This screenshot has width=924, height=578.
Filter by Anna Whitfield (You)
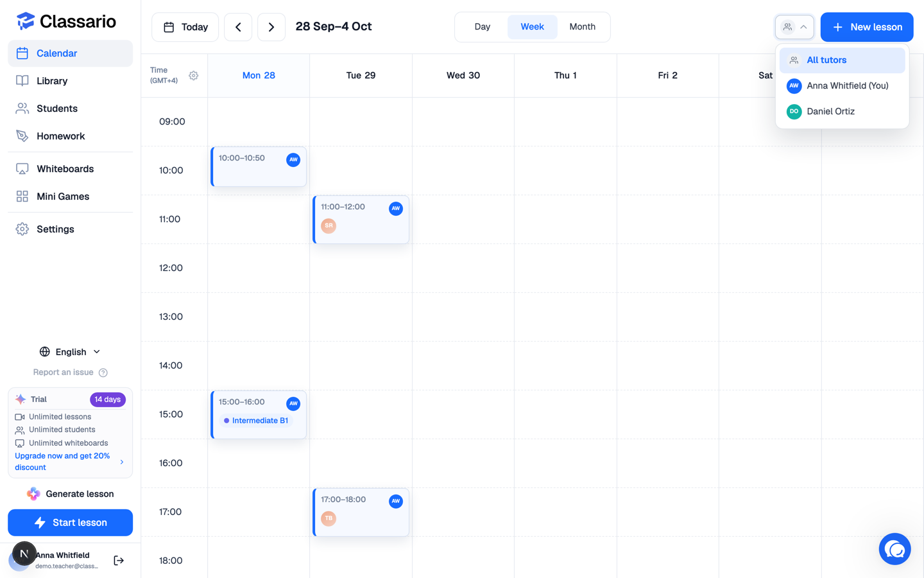pos(842,85)
